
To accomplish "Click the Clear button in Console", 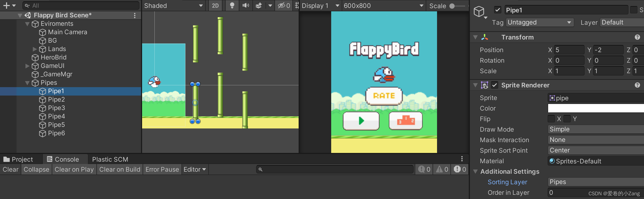I will 11,169.
